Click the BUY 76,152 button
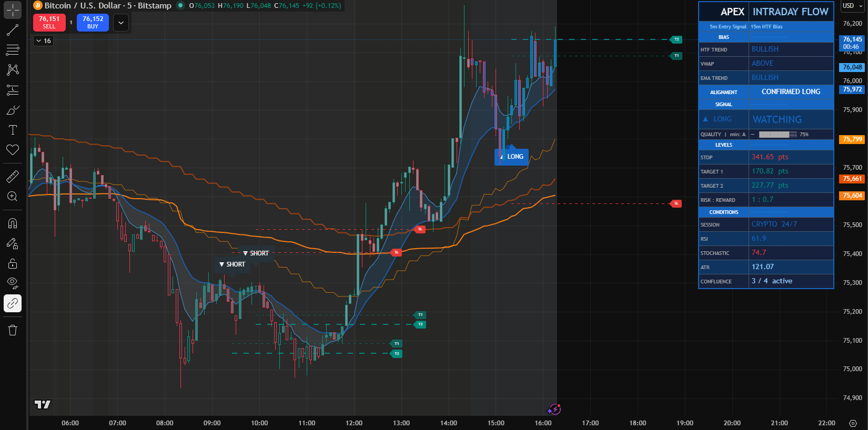 point(93,23)
